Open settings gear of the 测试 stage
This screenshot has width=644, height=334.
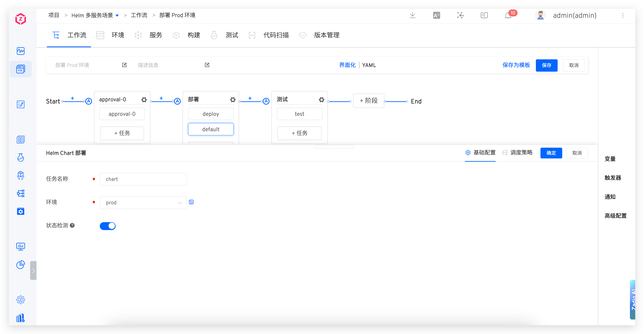(x=322, y=100)
